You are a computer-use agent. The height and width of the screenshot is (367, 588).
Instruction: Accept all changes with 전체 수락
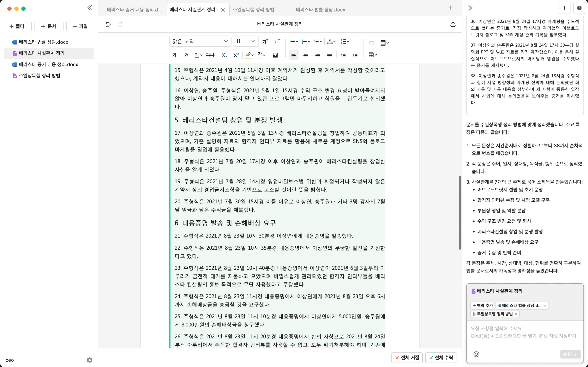(x=441, y=357)
